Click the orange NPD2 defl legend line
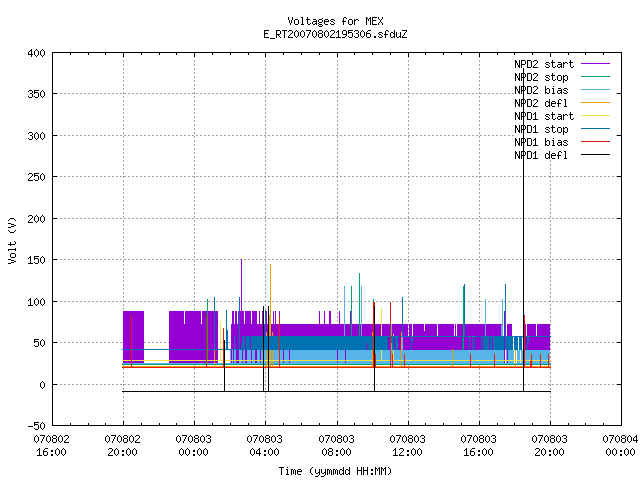 click(596, 103)
